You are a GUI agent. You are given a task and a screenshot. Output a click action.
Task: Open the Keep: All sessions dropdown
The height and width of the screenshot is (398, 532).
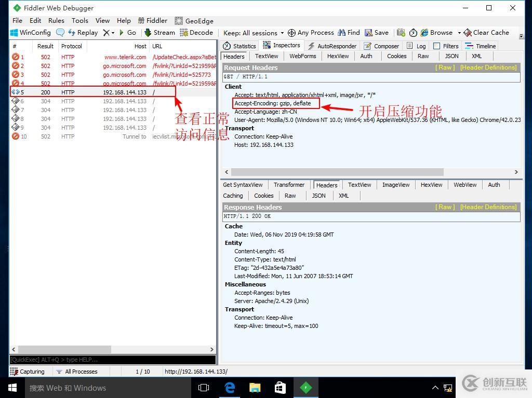click(254, 33)
